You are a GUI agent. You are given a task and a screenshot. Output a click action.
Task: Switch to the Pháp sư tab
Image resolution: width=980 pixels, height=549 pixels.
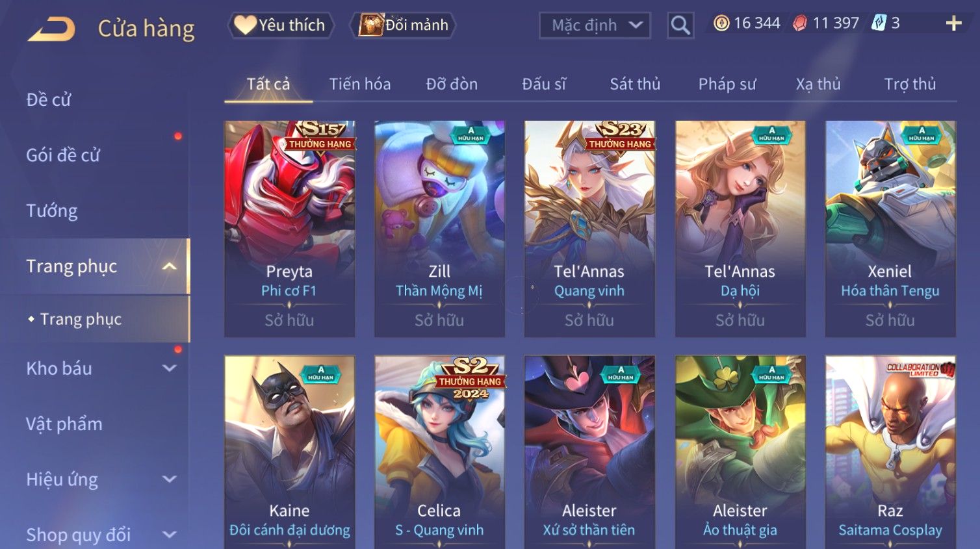pyautogui.click(x=727, y=84)
